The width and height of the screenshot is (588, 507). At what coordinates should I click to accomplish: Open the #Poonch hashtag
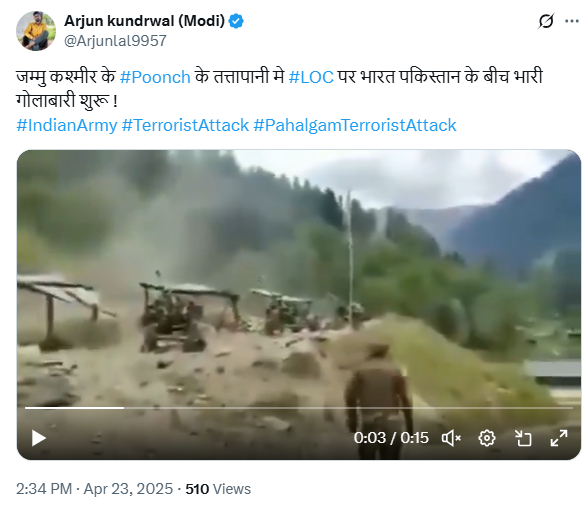[155, 77]
